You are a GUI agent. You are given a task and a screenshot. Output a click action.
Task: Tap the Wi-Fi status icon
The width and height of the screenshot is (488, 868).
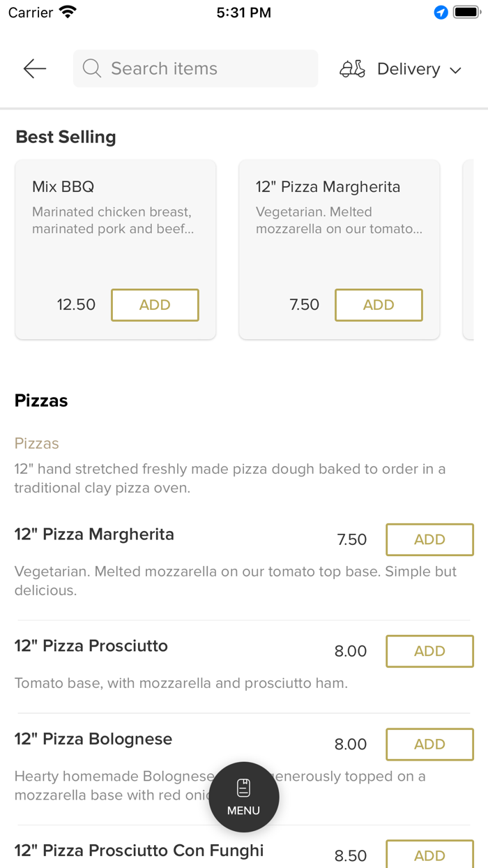[x=68, y=13]
